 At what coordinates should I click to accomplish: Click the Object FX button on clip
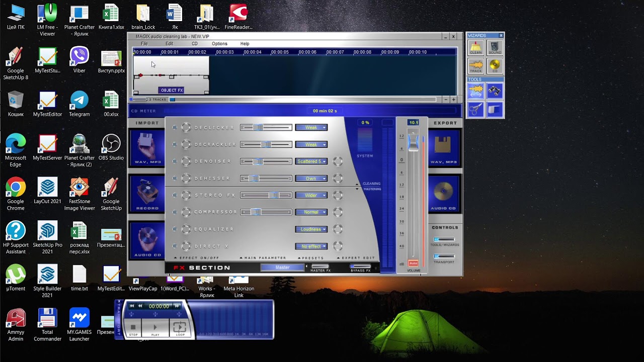(x=172, y=90)
